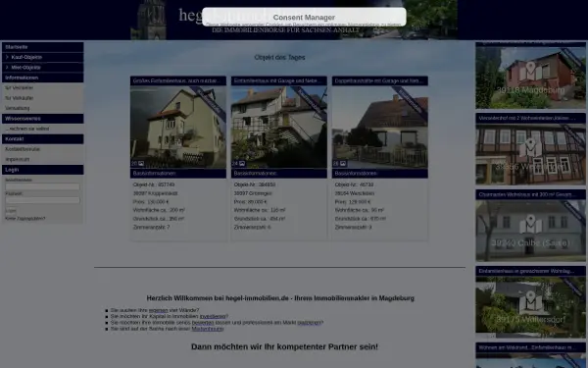Expand the Miet-Objekte menu chevron

7,67
